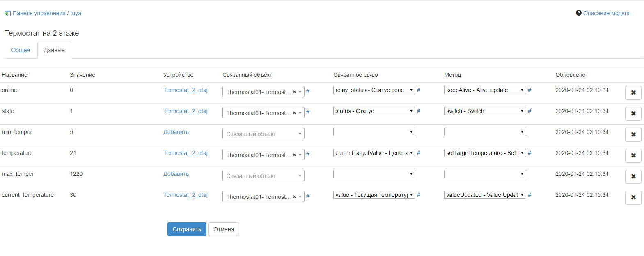Expand status - Статус property dropdown
Screen dimensions: 644x256
click(374, 111)
